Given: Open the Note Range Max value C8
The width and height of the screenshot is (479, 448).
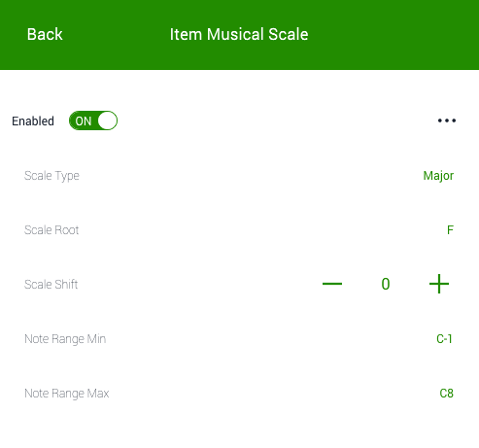Looking at the screenshot, I should click(x=446, y=394).
